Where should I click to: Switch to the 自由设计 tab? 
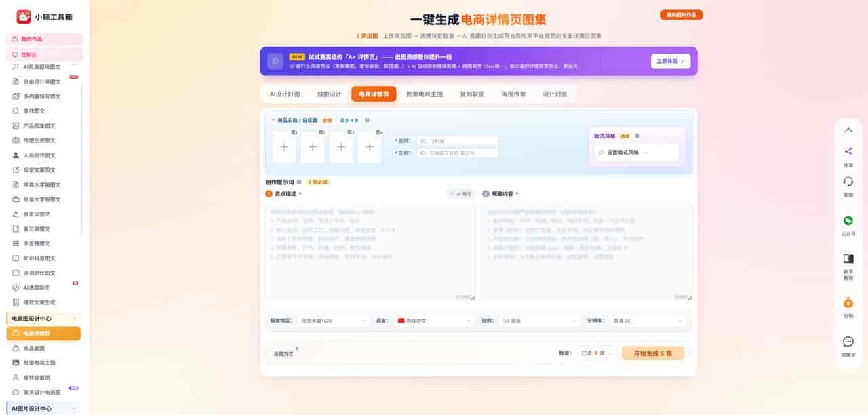pyautogui.click(x=330, y=94)
